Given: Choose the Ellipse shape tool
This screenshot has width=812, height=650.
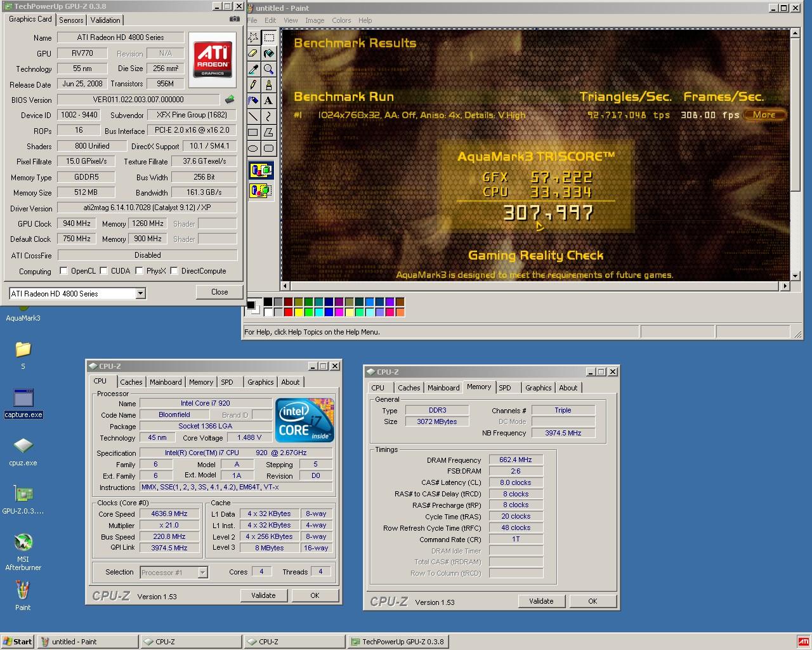Looking at the screenshot, I should point(253,149).
